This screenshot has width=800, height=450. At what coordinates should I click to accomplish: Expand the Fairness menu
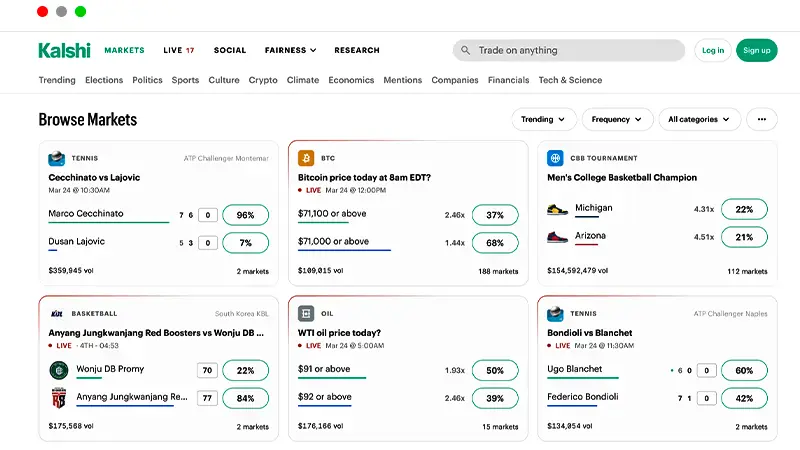pyautogui.click(x=290, y=51)
